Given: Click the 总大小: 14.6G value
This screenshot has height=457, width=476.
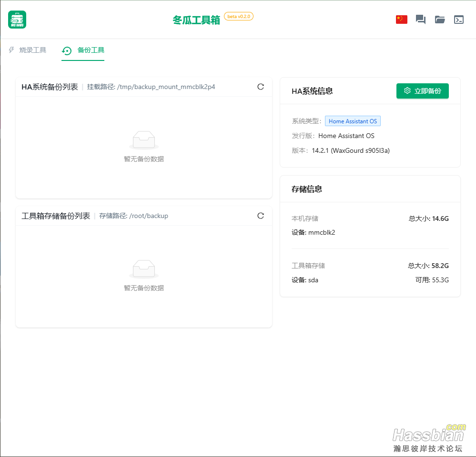Looking at the screenshot, I should click(429, 219).
